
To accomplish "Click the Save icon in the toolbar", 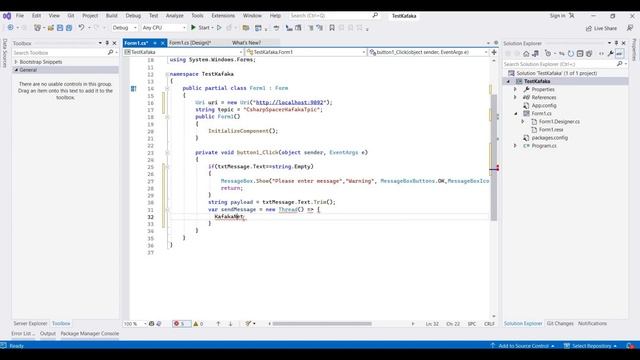I will pyautogui.click(x=60, y=28).
